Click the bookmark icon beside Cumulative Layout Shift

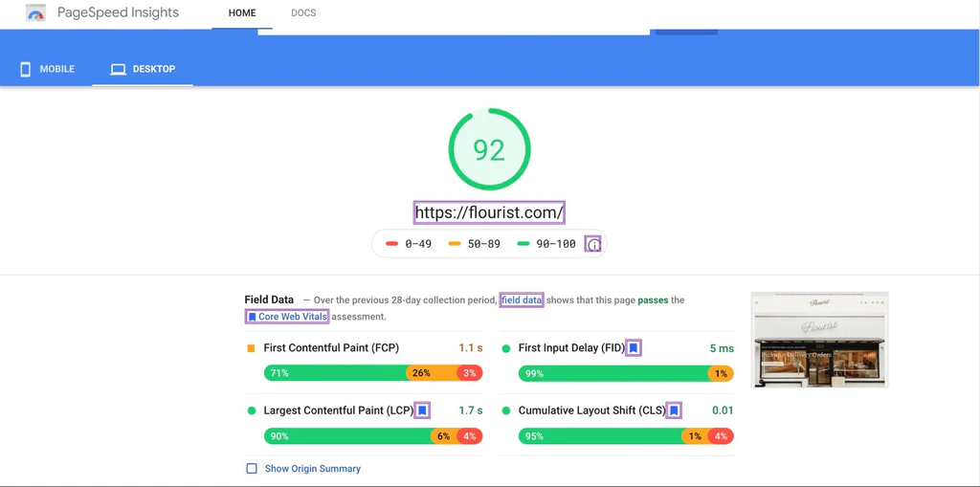pyautogui.click(x=674, y=410)
